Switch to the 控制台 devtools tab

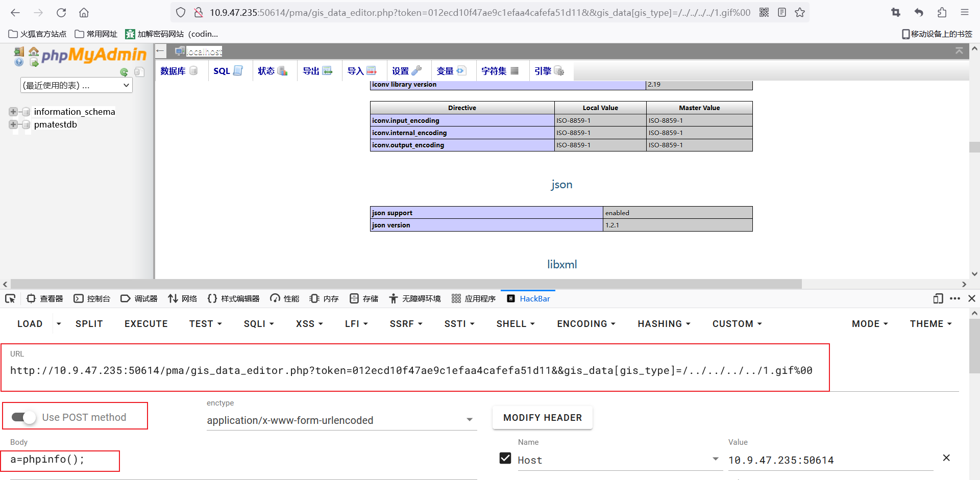[x=92, y=298]
